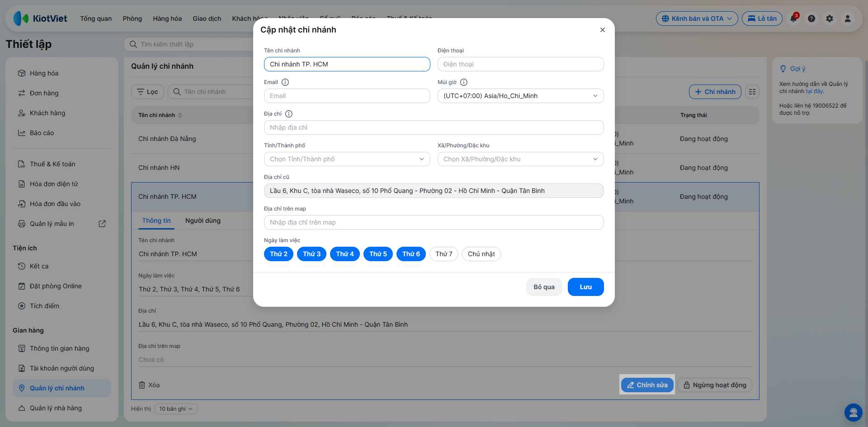Image resolution: width=868 pixels, height=427 pixels.
Task: Click the Đặt phòng Online calendar icon
Action: coord(21,286)
